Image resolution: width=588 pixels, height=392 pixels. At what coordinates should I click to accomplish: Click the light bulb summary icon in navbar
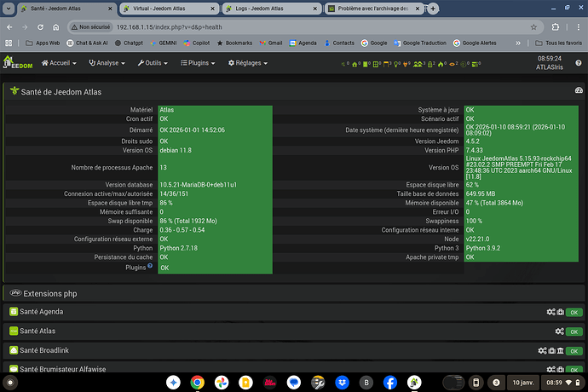[x=396, y=64]
